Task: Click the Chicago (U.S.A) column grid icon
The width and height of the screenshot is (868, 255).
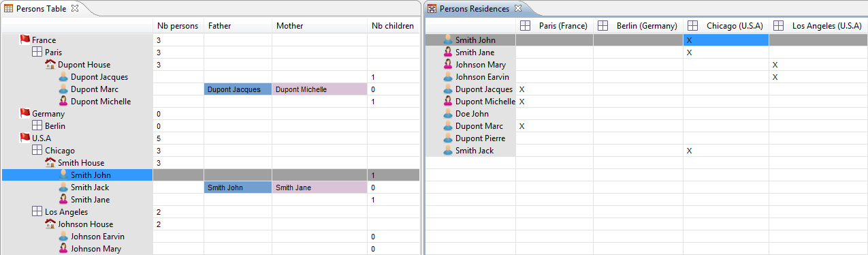Action: (692, 26)
